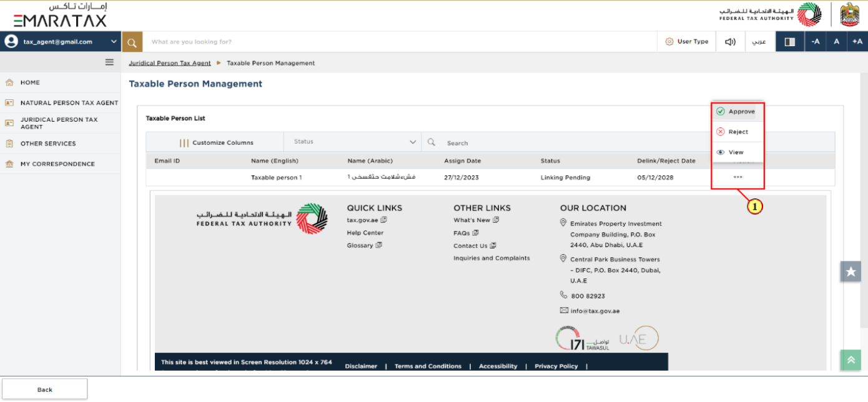
Task: Click the info@tax.gov.ae email link
Action: 595,311
